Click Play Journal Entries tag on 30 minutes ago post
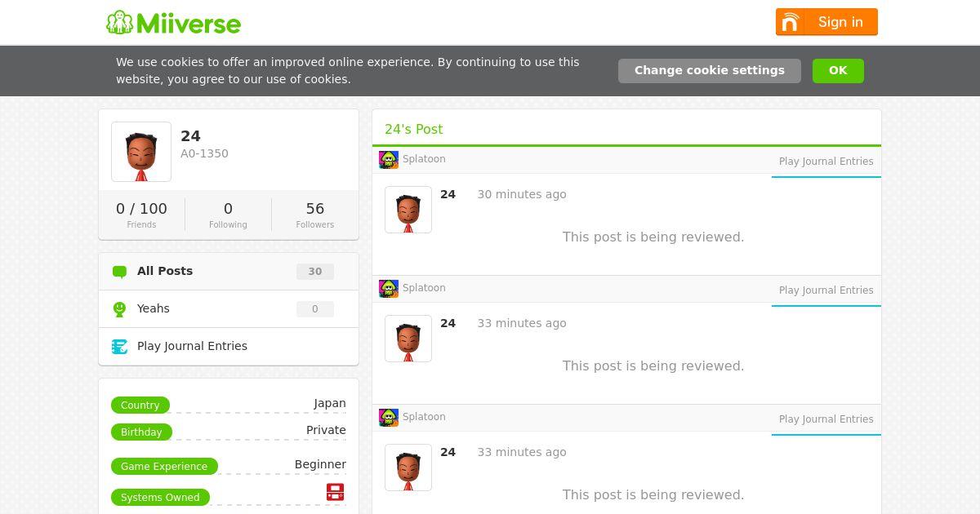 pyautogui.click(x=826, y=162)
